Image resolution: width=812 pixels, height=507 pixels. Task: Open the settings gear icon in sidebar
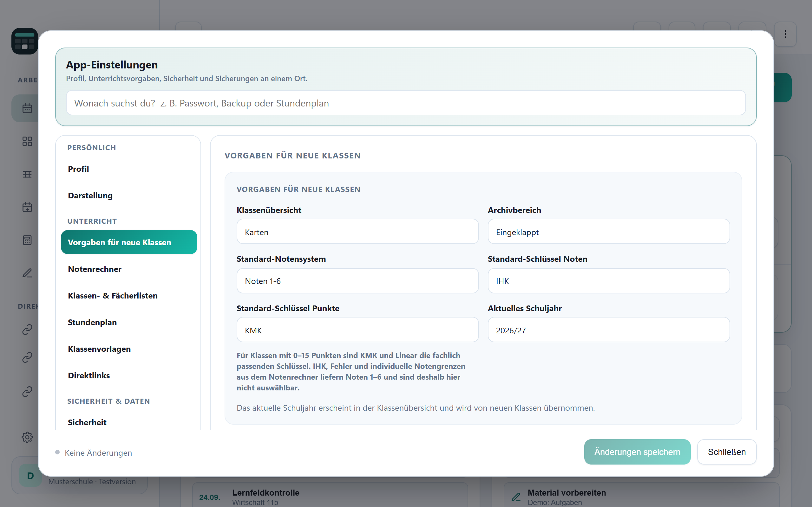pyautogui.click(x=27, y=437)
